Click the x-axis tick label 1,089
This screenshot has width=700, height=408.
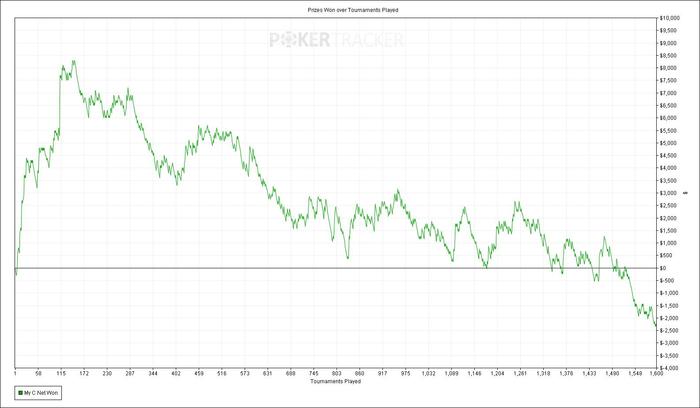point(451,373)
